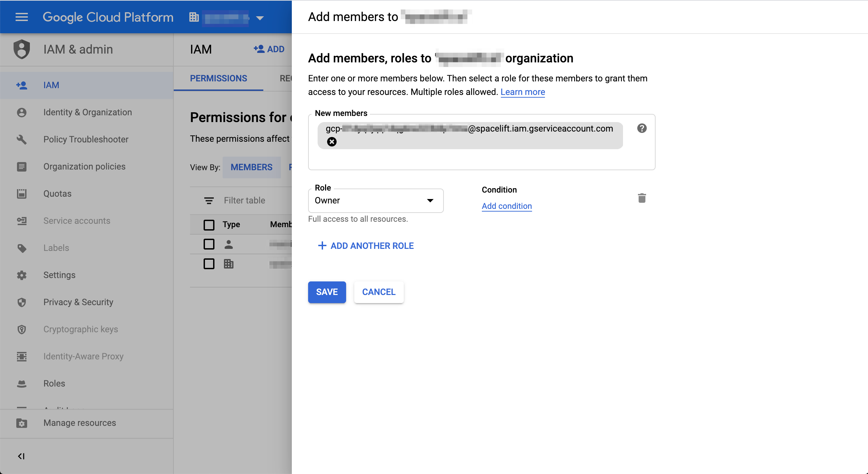
Task: Click the person type icon in members table
Action: [229, 244]
